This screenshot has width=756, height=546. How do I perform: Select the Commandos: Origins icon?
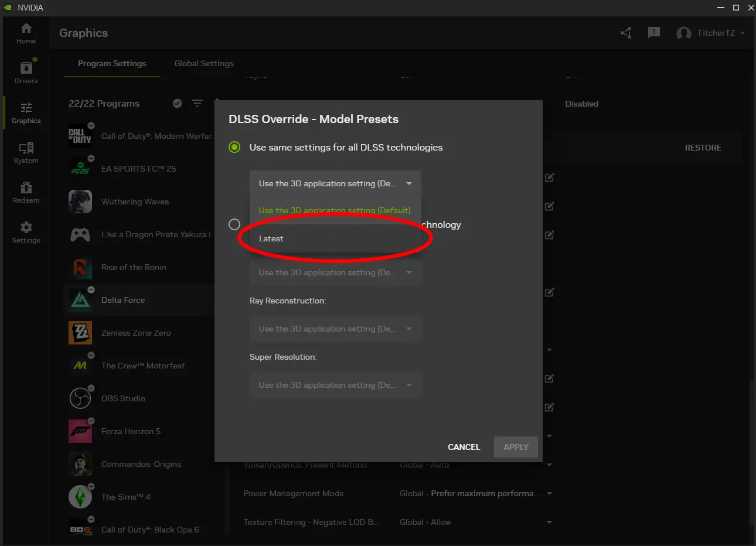(x=80, y=464)
